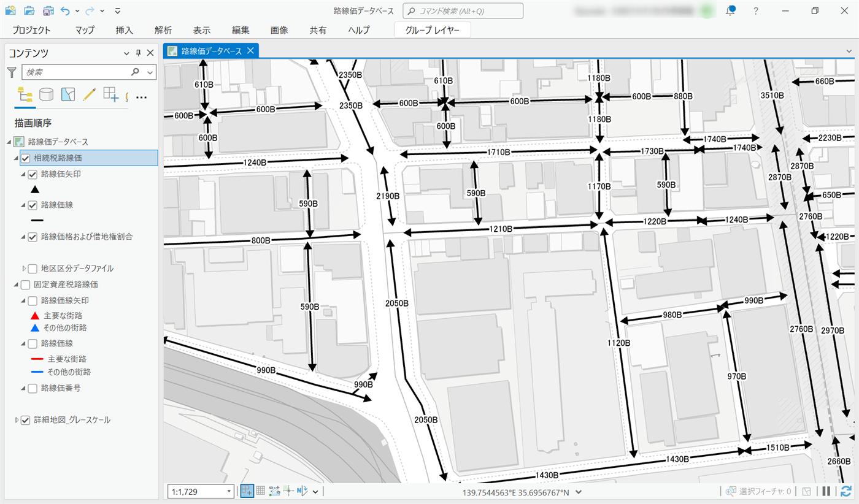Switch to the 編集 ribbon tab
Viewport: 859px width, 504px height.
coord(241,30)
